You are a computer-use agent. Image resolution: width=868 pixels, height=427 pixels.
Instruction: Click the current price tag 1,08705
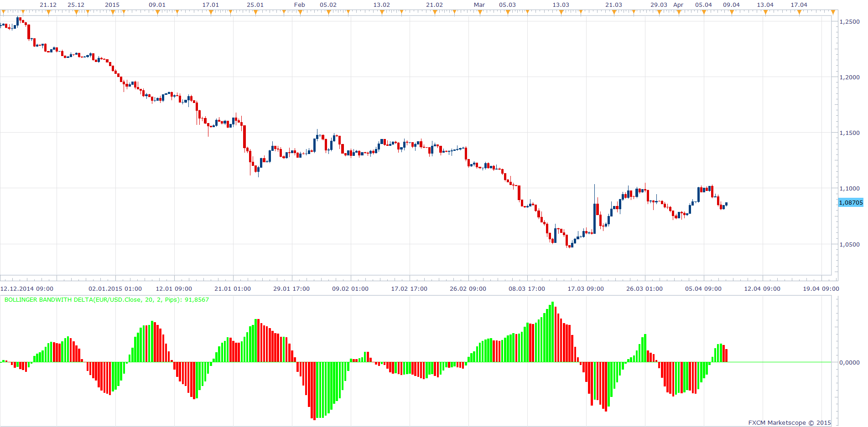[x=851, y=202]
